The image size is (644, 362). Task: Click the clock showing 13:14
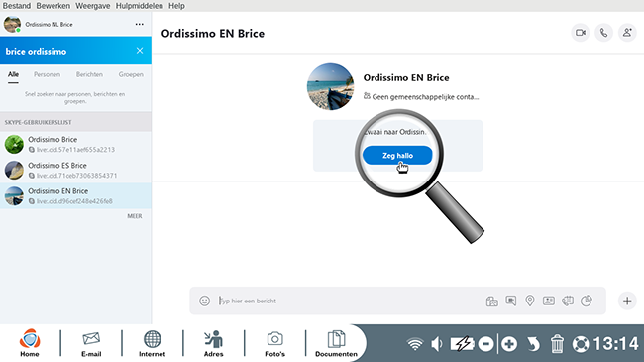[x=615, y=344]
